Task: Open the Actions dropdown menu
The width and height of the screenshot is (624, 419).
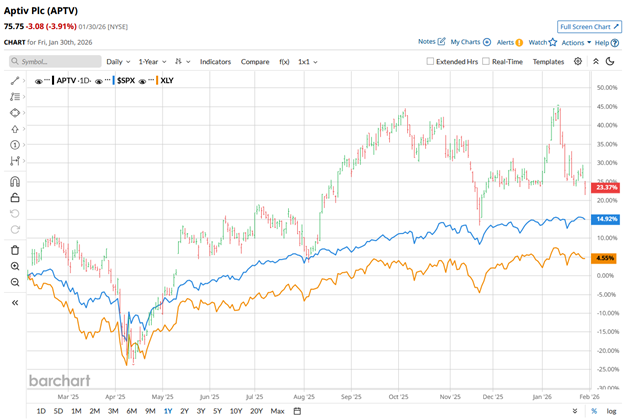Action: [575, 42]
